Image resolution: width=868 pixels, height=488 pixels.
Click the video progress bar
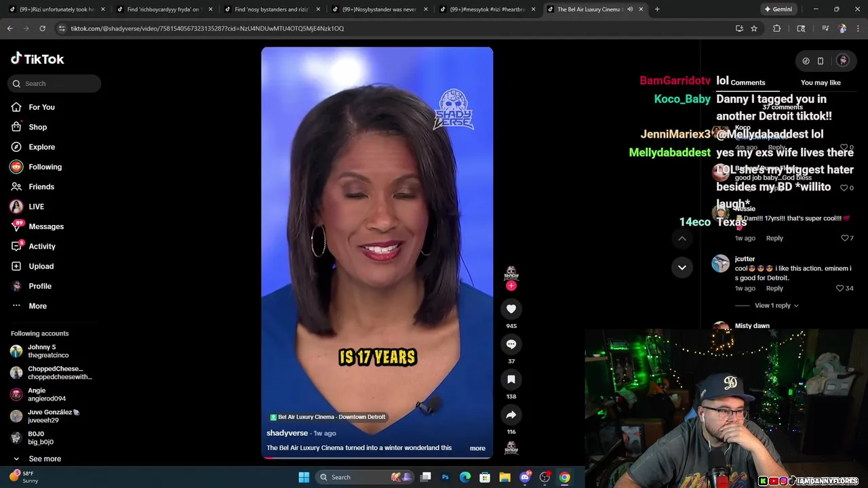[x=377, y=457]
